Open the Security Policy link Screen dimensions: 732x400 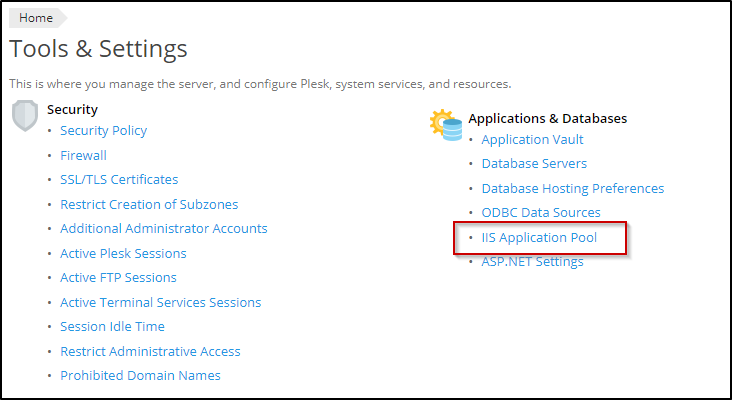(103, 131)
